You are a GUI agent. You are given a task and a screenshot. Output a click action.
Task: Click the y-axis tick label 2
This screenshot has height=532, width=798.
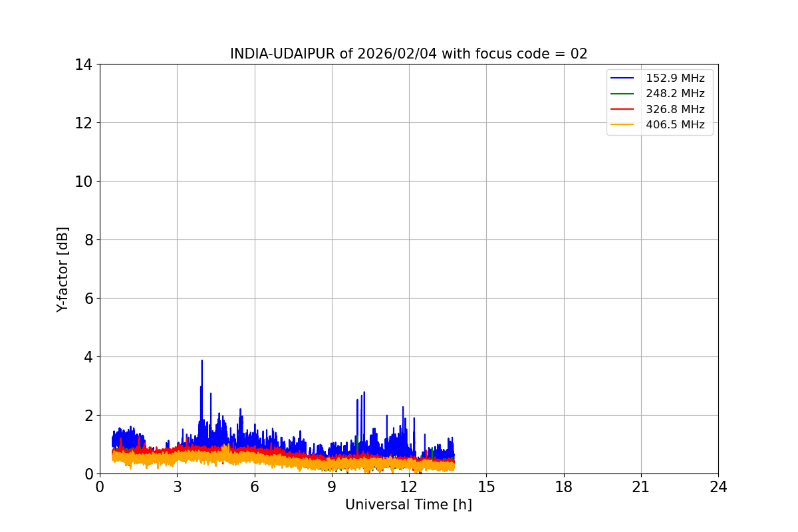tap(88, 416)
